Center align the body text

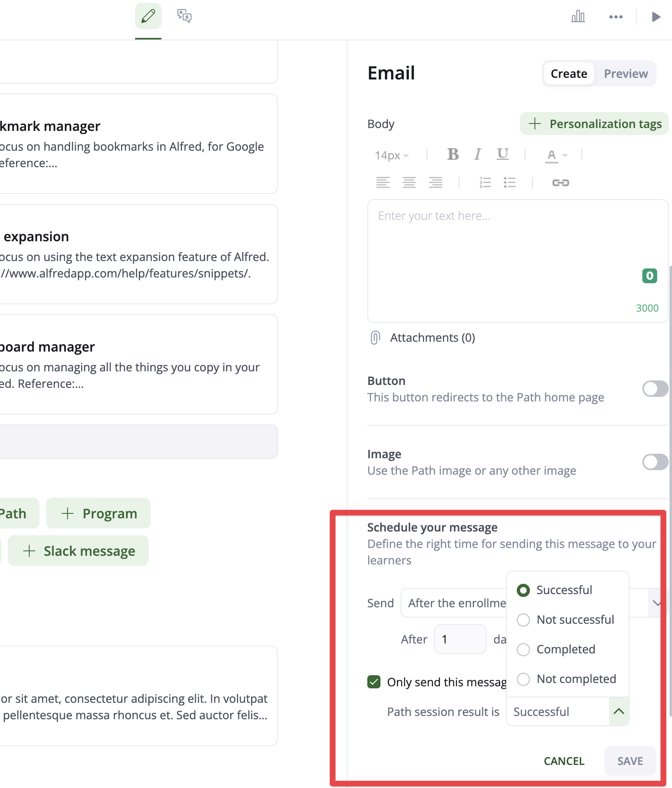click(x=409, y=182)
